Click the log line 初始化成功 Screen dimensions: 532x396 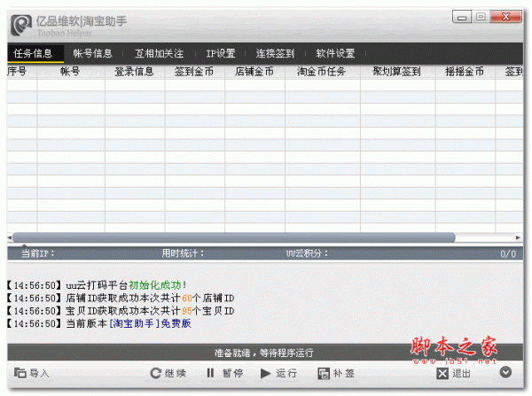click(x=97, y=285)
